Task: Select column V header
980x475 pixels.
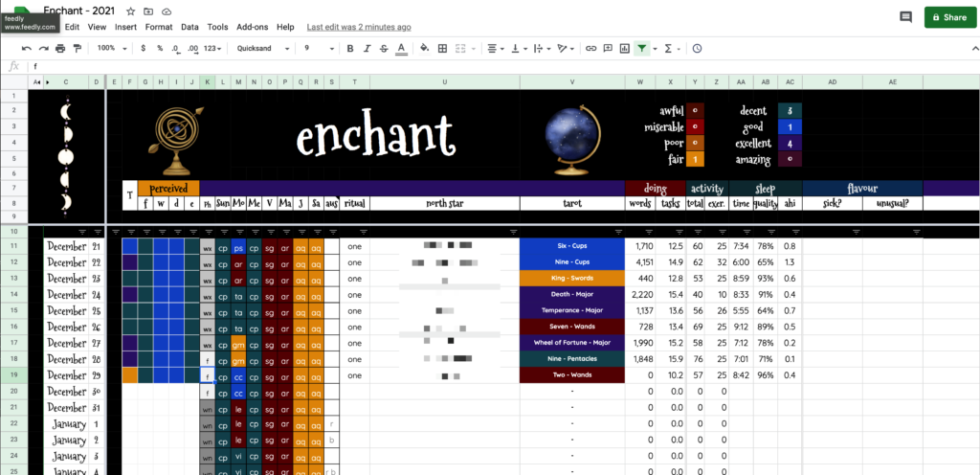Action: (572, 81)
